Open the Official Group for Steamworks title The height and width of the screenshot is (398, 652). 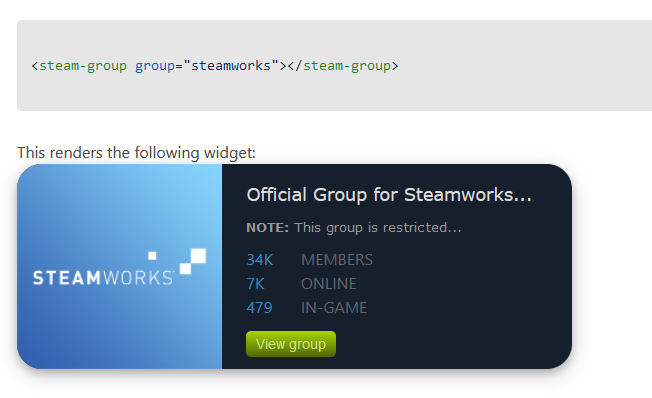[x=389, y=195]
